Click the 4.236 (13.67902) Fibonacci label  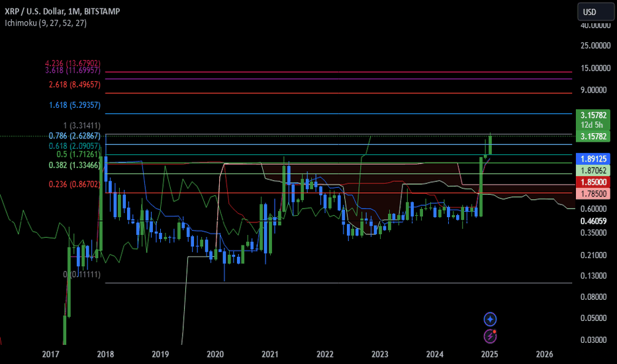click(x=73, y=63)
